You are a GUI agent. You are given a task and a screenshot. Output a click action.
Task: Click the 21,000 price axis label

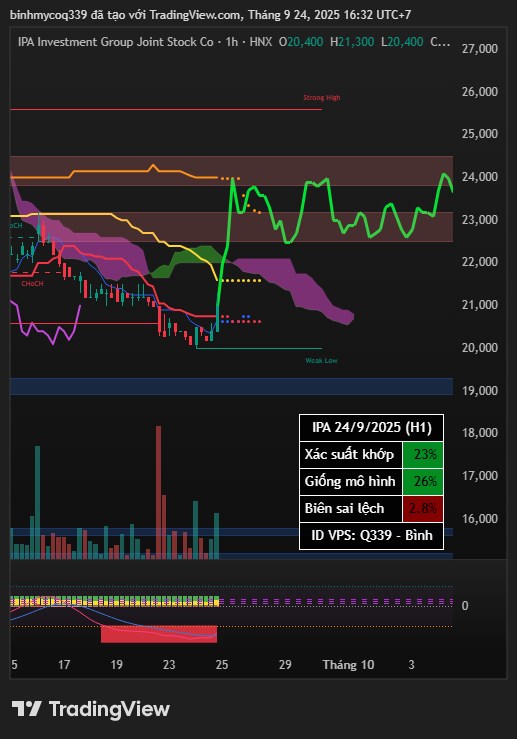480,305
